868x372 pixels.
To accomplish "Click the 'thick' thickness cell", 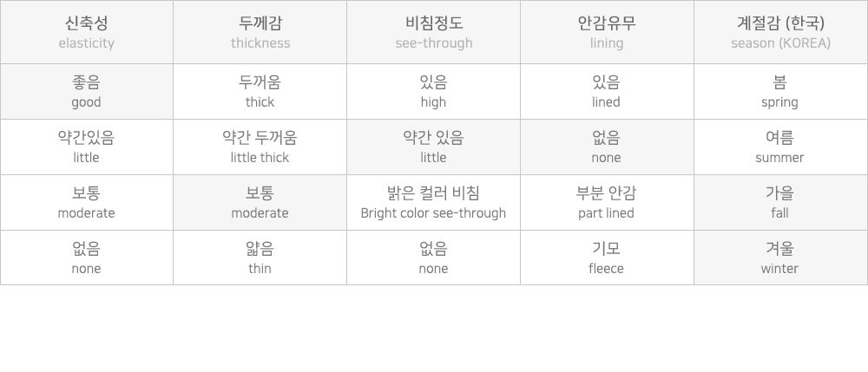I will [x=260, y=92].
